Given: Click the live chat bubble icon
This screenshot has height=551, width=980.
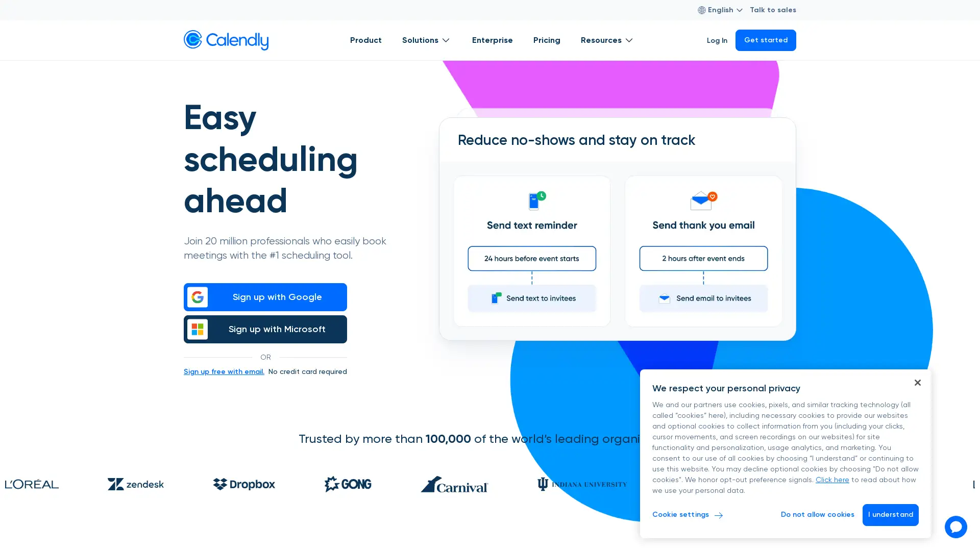Looking at the screenshot, I should point(956,527).
